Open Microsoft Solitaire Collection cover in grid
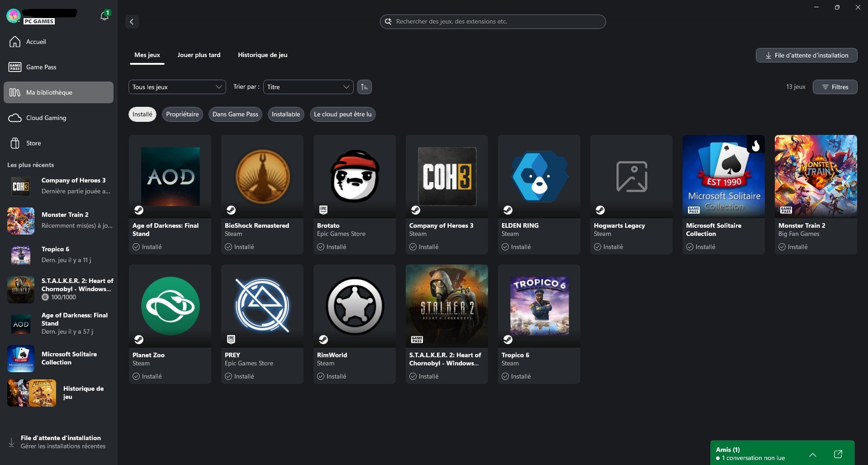Screen dimensions: 868x465 pyautogui.click(x=724, y=176)
